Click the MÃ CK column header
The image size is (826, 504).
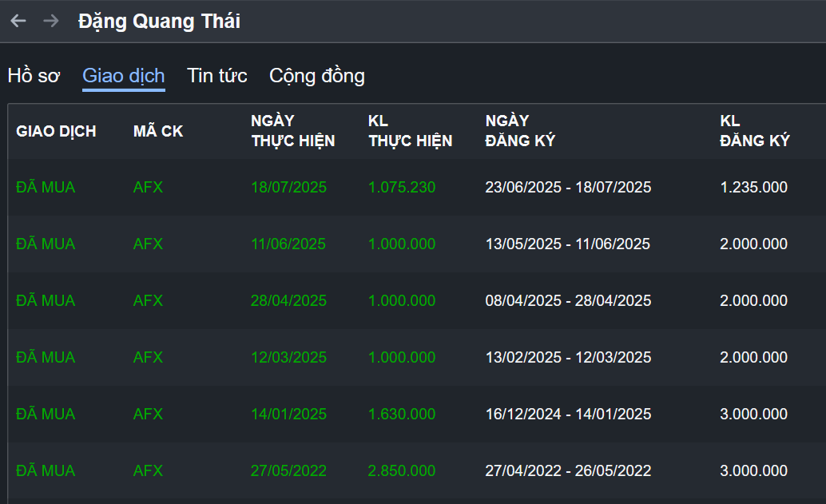tap(158, 131)
